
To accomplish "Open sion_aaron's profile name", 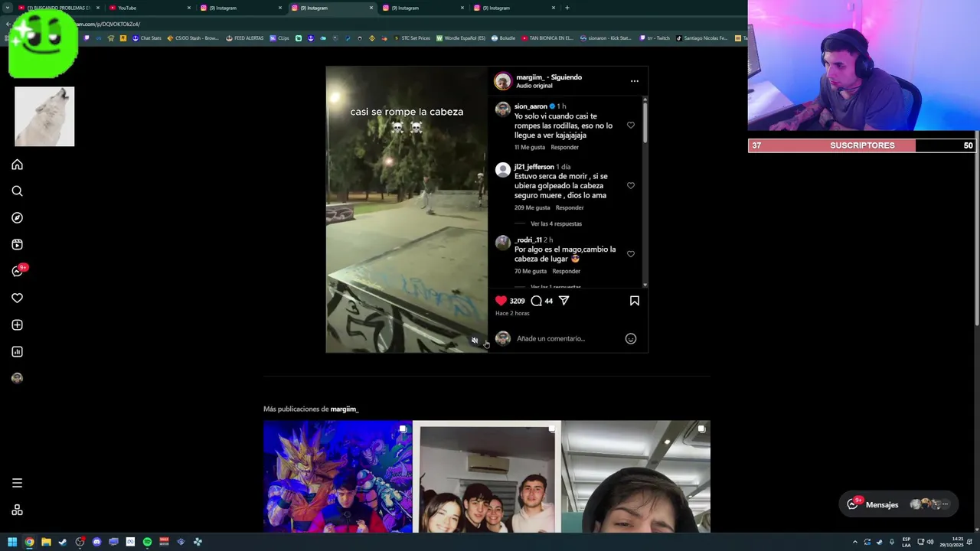I will click(531, 106).
